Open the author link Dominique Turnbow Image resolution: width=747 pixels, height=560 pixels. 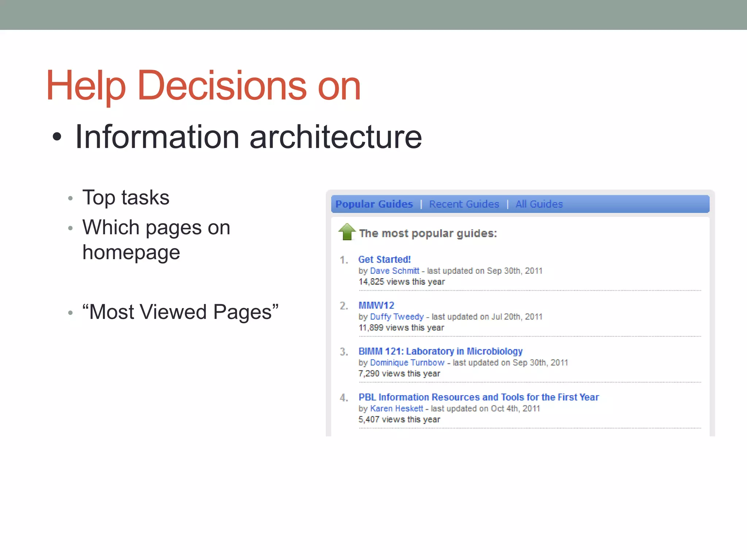click(x=407, y=363)
